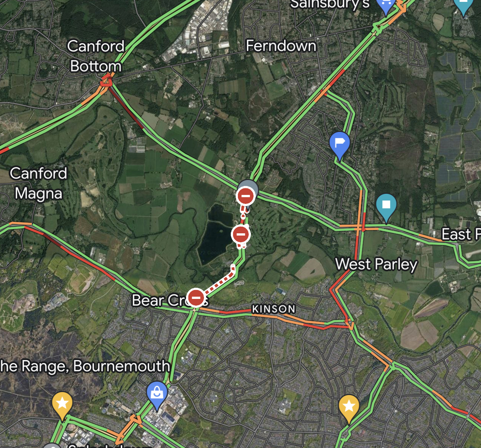Select the middle road closure icon by the lake
This screenshot has width=481, height=448.
click(x=241, y=234)
